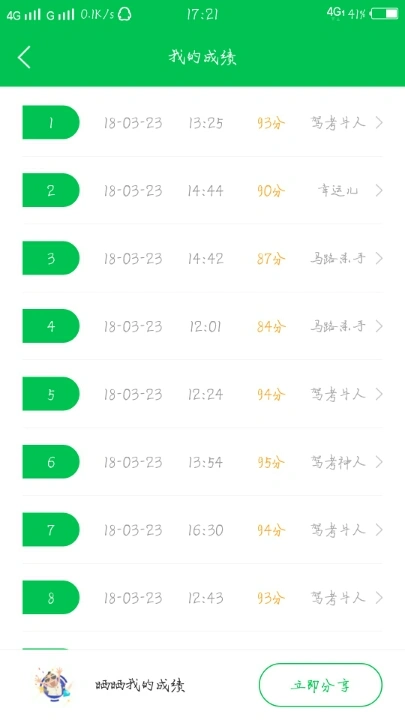405x720 pixels.
Task: Select the 87分 score in record 3
Action: tap(271, 259)
